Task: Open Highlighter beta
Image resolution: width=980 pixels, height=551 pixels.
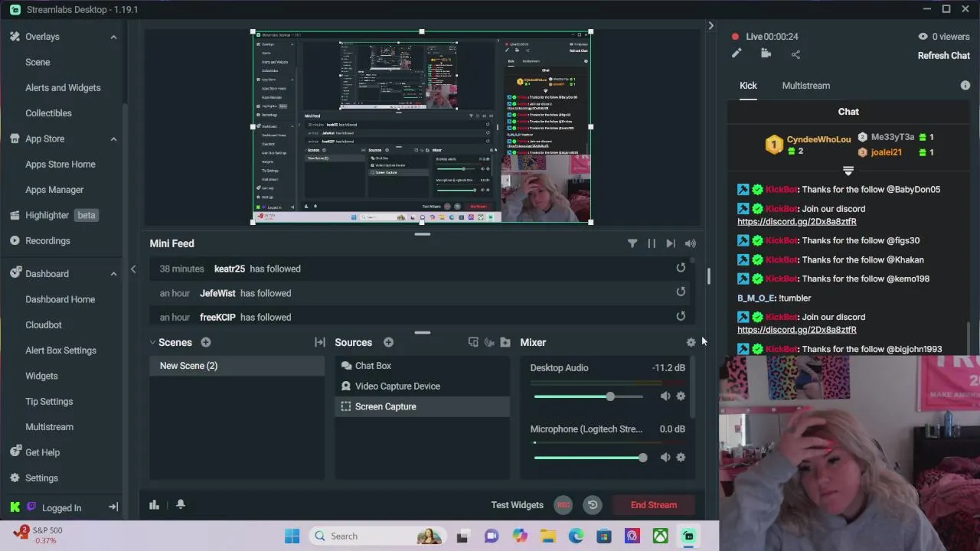Action: (x=54, y=215)
